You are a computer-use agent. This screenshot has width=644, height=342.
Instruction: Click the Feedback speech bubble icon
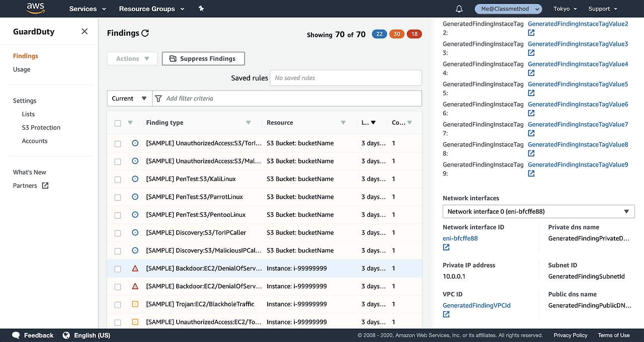coord(16,335)
